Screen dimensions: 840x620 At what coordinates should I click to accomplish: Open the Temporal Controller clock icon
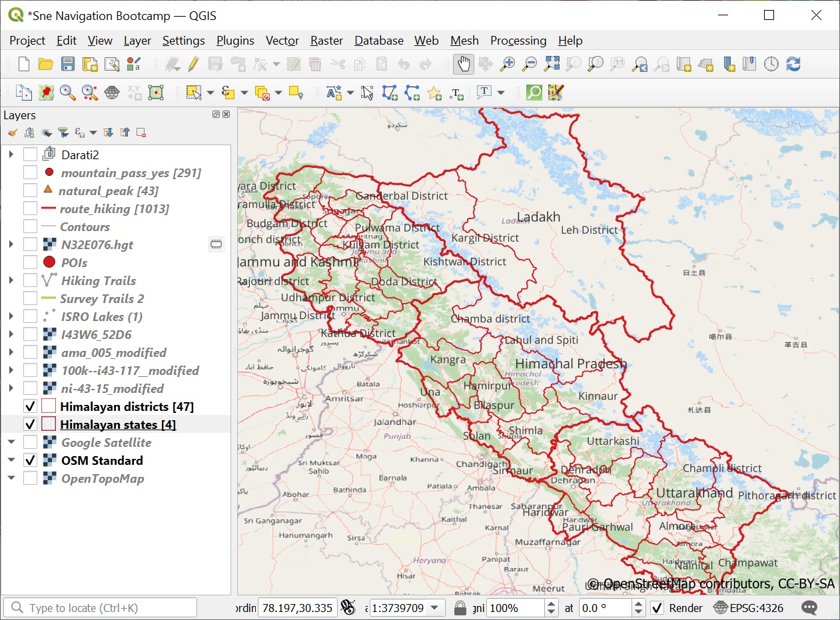pos(771,64)
